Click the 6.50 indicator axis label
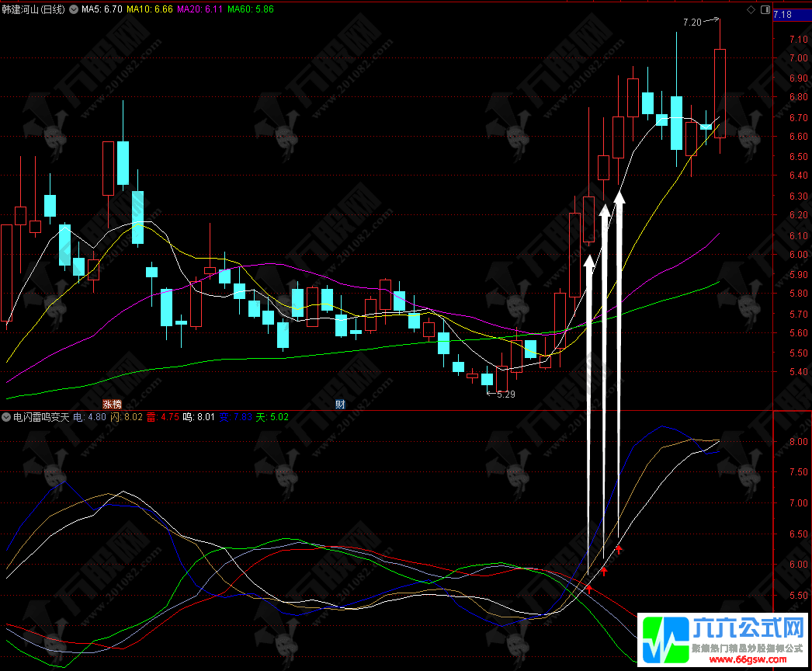812x671 pixels. pos(798,534)
